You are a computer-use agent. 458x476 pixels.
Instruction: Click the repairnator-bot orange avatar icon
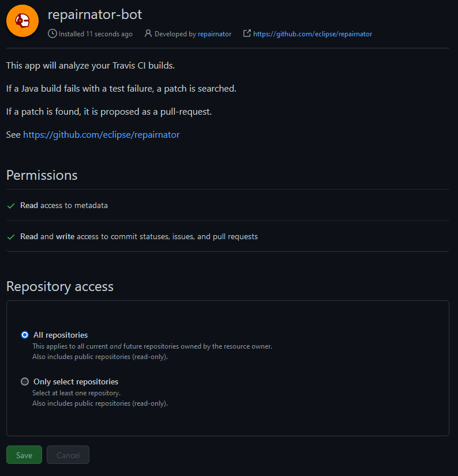22,21
